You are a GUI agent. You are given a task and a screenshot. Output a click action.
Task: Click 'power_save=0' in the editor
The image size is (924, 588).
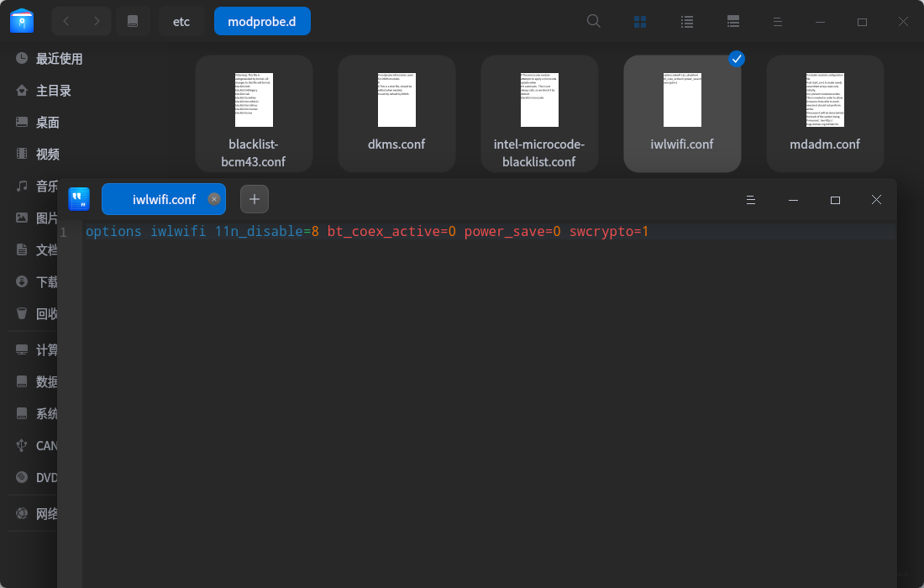click(512, 232)
